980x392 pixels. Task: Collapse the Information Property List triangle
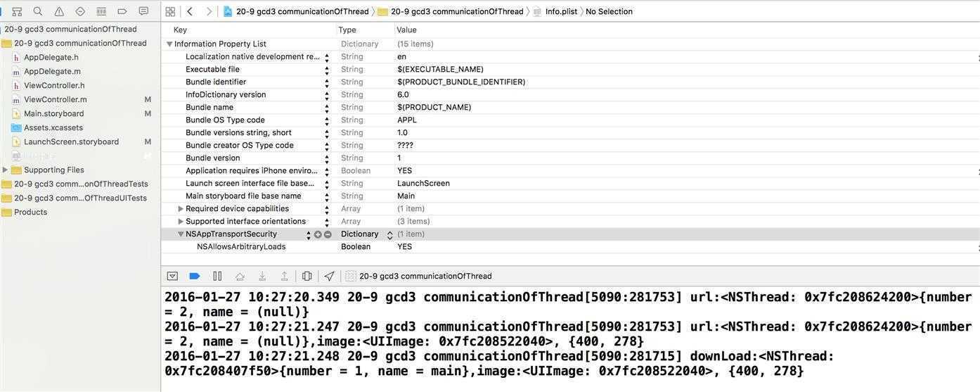click(169, 44)
